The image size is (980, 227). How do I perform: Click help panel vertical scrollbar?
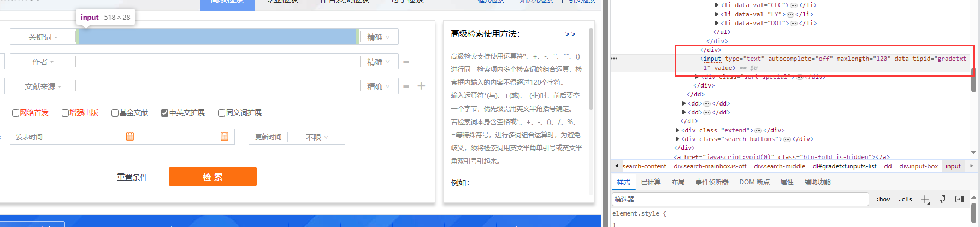pos(591,68)
